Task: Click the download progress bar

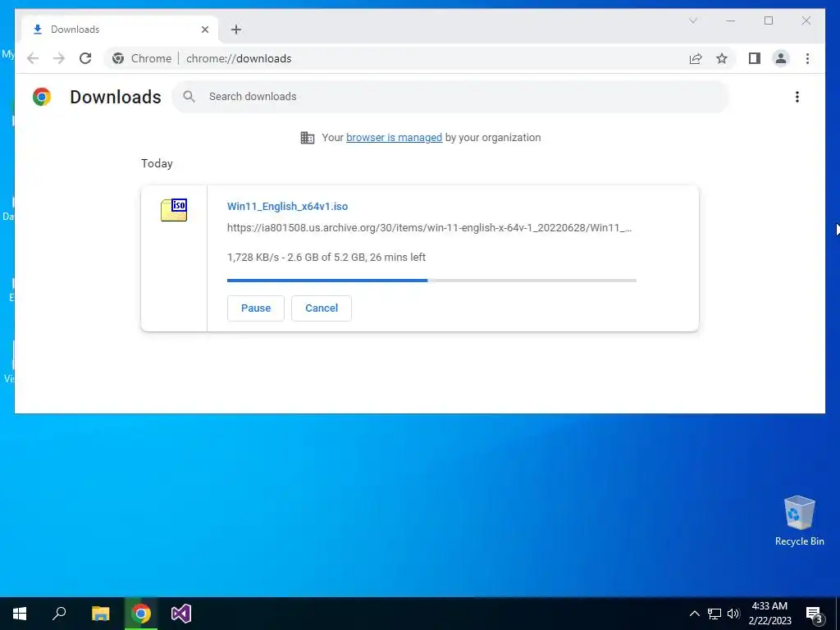Action: click(431, 281)
